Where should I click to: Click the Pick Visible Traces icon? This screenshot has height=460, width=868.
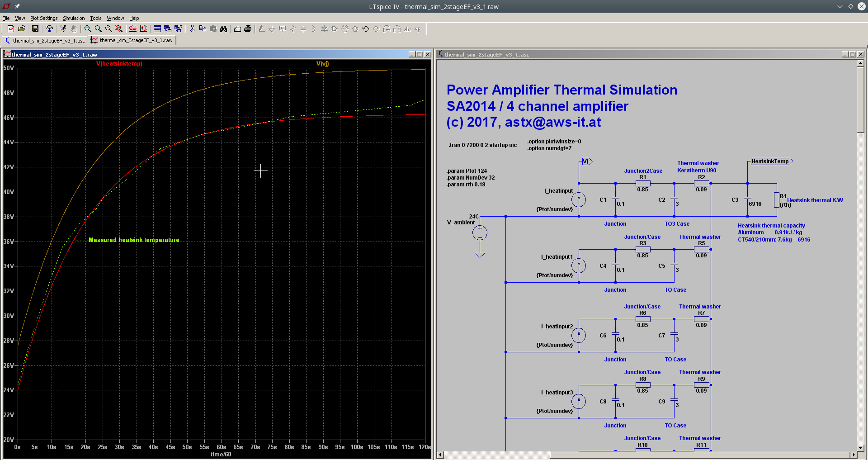[x=133, y=29]
